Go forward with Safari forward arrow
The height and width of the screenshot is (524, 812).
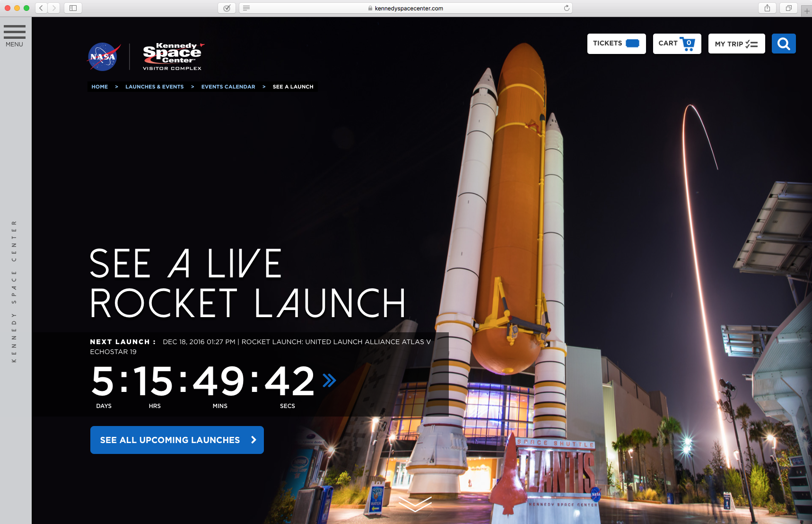click(54, 8)
